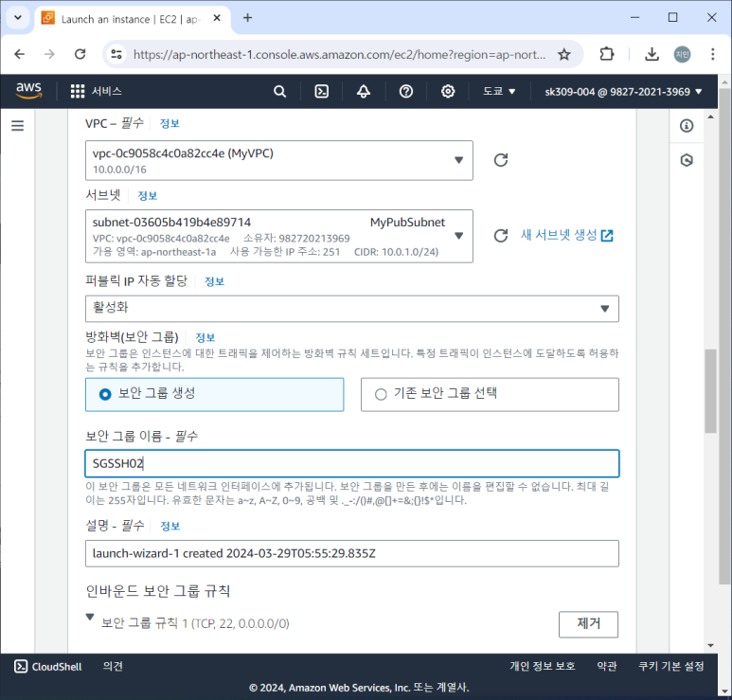
Task: Close the Launch an instance tab
Action: 217,18
